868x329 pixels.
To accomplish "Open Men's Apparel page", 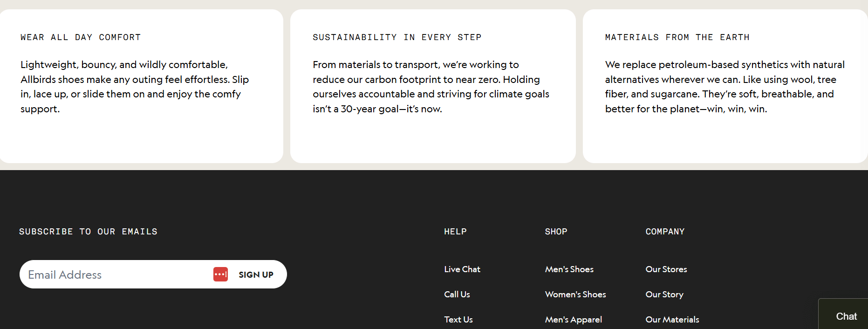I will (573, 320).
